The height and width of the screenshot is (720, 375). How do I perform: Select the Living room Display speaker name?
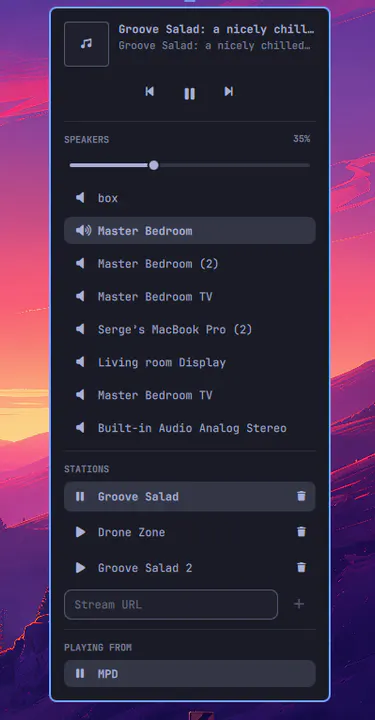162,363
